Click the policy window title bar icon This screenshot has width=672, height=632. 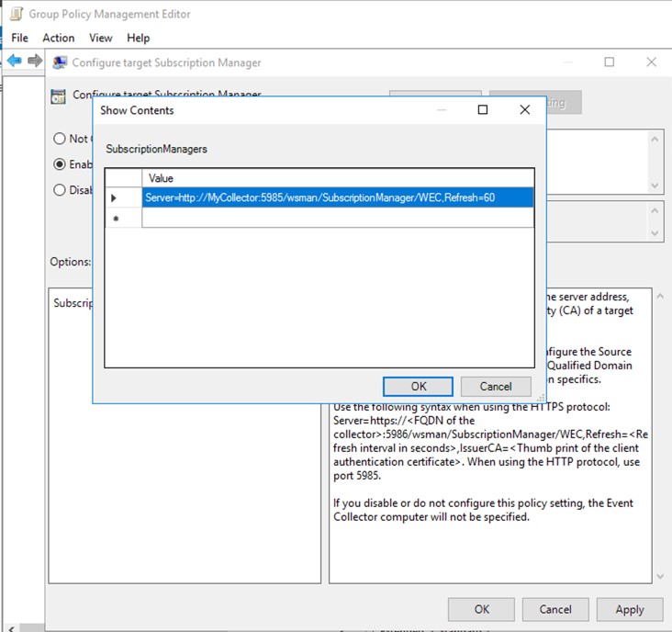click(60, 62)
